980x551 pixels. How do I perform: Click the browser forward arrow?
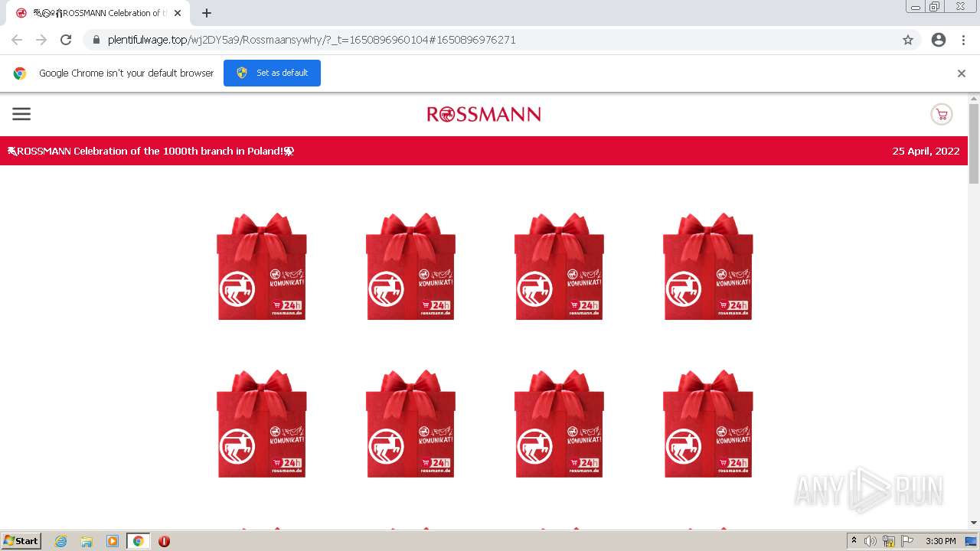[x=41, y=40]
